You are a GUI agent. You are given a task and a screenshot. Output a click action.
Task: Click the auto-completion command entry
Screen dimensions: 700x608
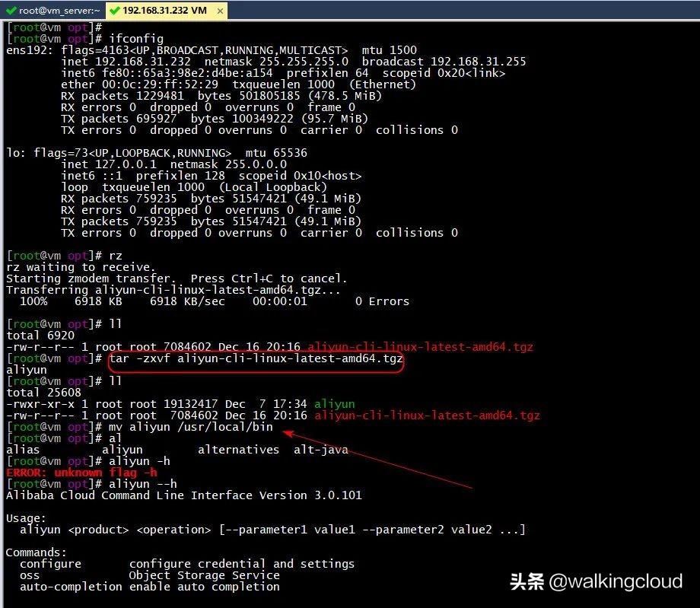150,587
